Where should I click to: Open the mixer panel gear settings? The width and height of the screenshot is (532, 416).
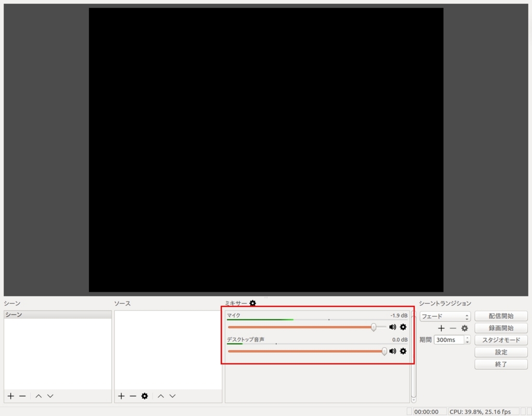click(x=253, y=303)
